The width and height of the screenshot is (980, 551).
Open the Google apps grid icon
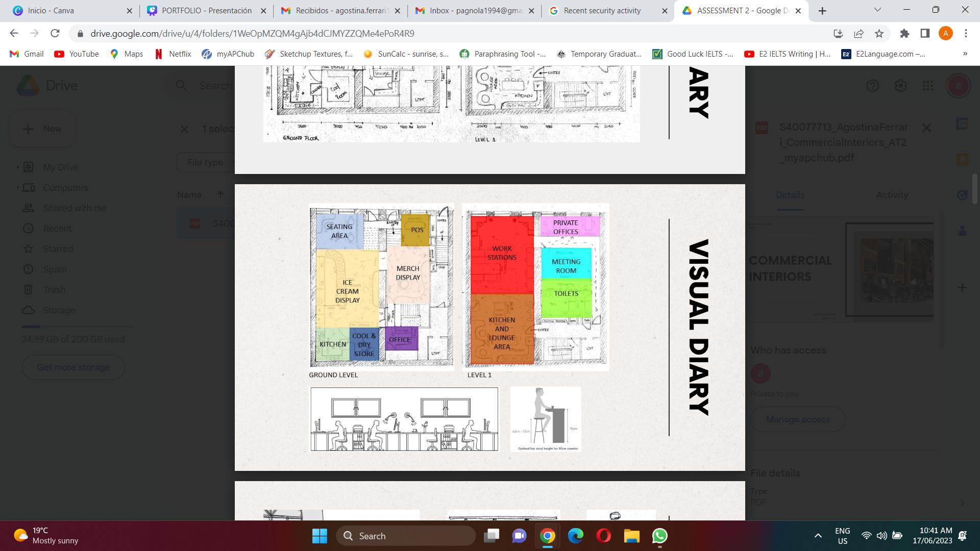coord(928,86)
